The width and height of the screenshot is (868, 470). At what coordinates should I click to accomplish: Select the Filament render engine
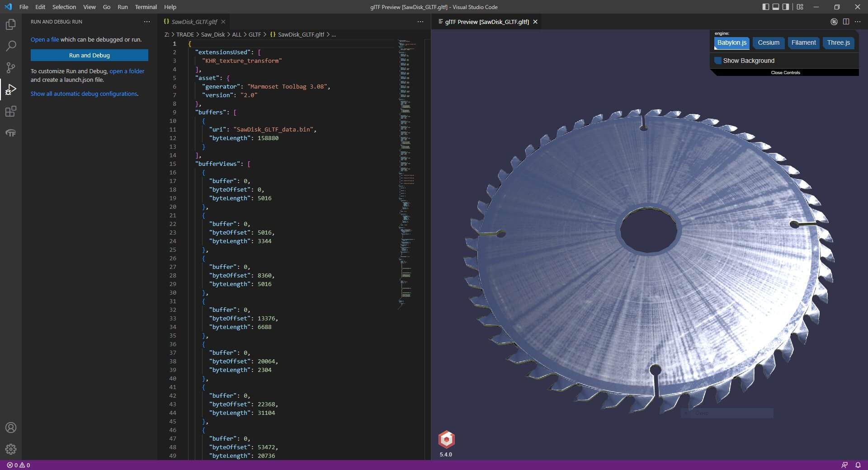point(803,43)
